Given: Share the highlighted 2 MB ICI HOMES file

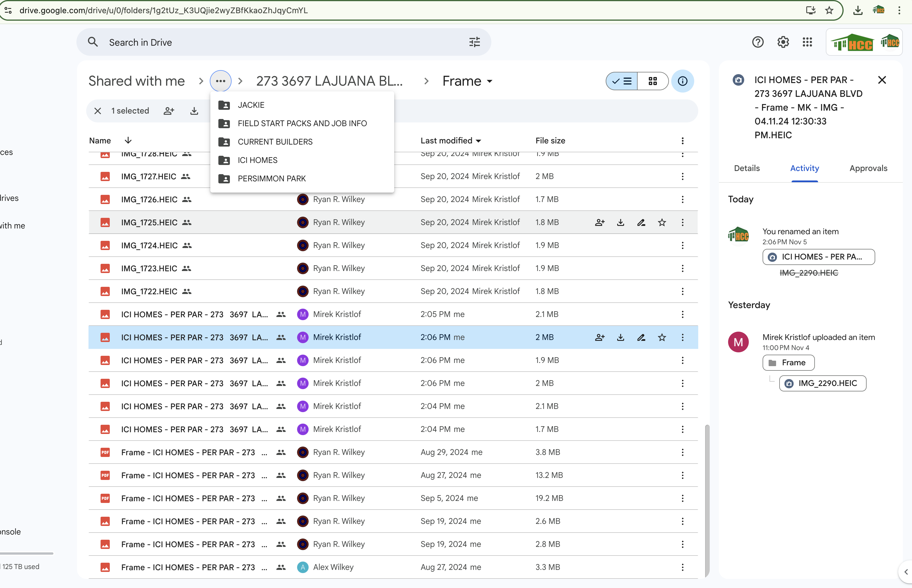Looking at the screenshot, I should pyautogui.click(x=600, y=337).
